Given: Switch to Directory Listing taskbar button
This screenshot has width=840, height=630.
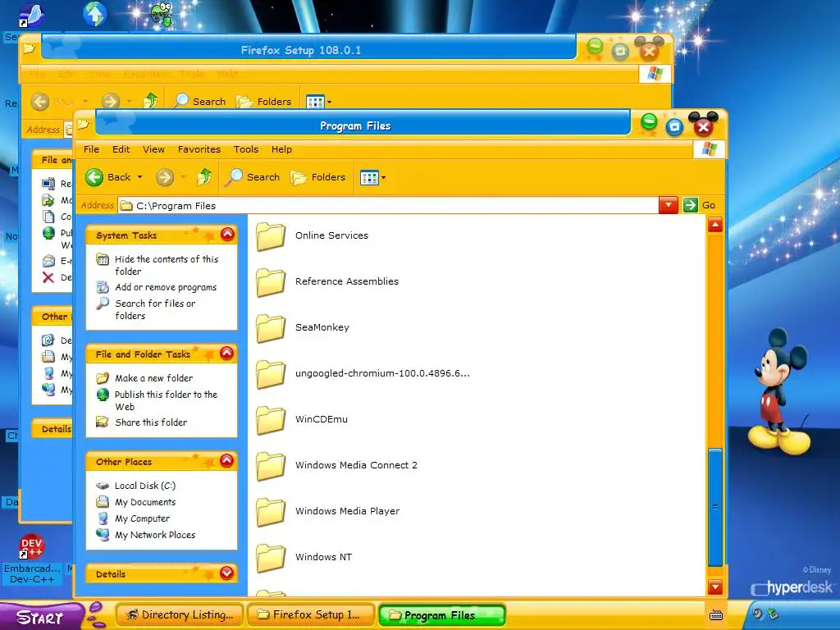Looking at the screenshot, I should coord(180,615).
